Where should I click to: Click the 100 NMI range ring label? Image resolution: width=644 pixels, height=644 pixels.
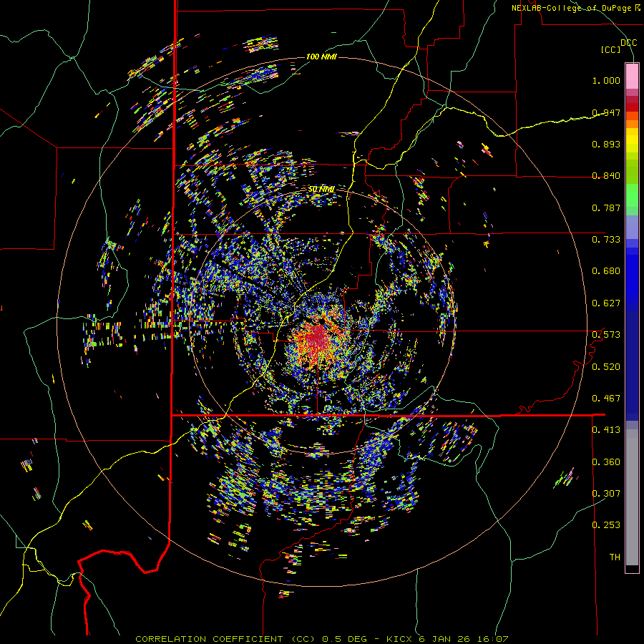[321, 57]
